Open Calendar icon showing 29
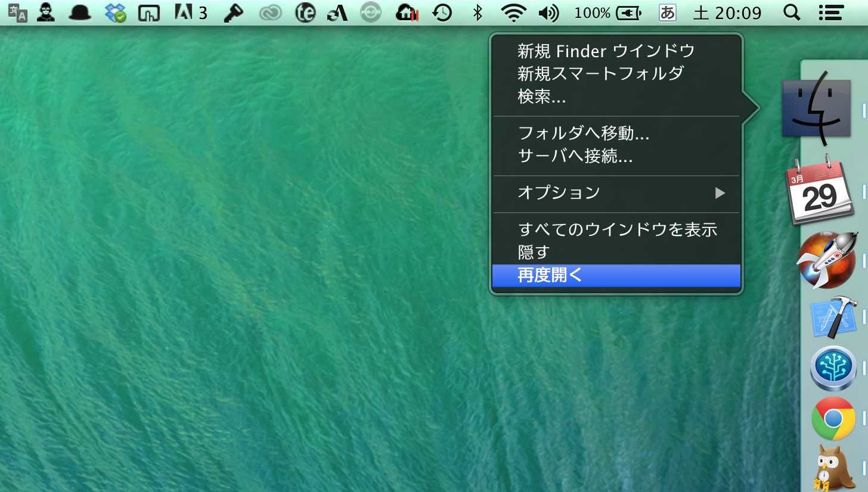Image resolution: width=868 pixels, height=492 pixels. pyautogui.click(x=819, y=189)
